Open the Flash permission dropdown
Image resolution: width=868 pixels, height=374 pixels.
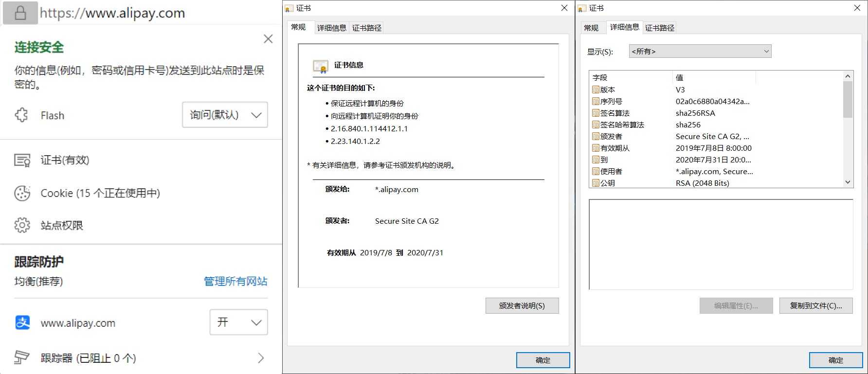point(225,115)
